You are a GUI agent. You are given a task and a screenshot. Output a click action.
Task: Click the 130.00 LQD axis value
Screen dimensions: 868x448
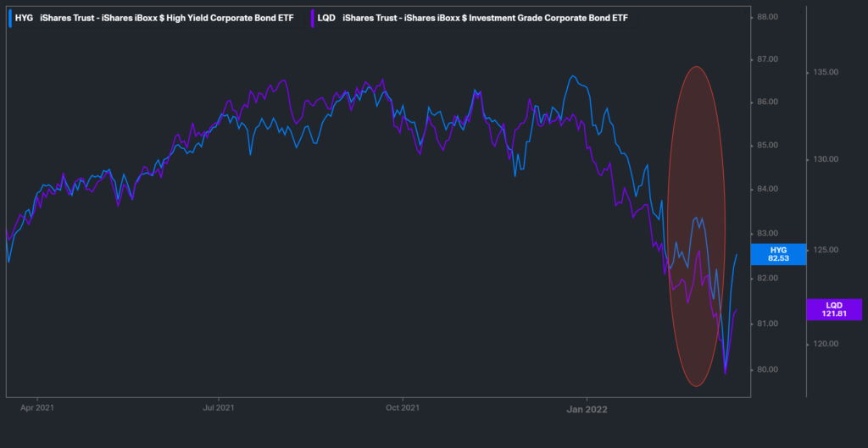click(x=826, y=159)
